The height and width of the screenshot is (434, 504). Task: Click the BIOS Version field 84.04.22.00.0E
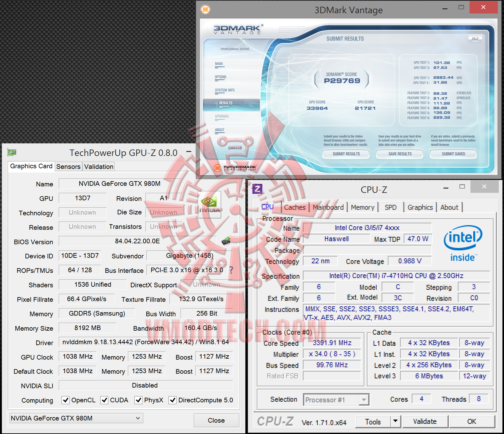pyautogui.click(x=137, y=241)
